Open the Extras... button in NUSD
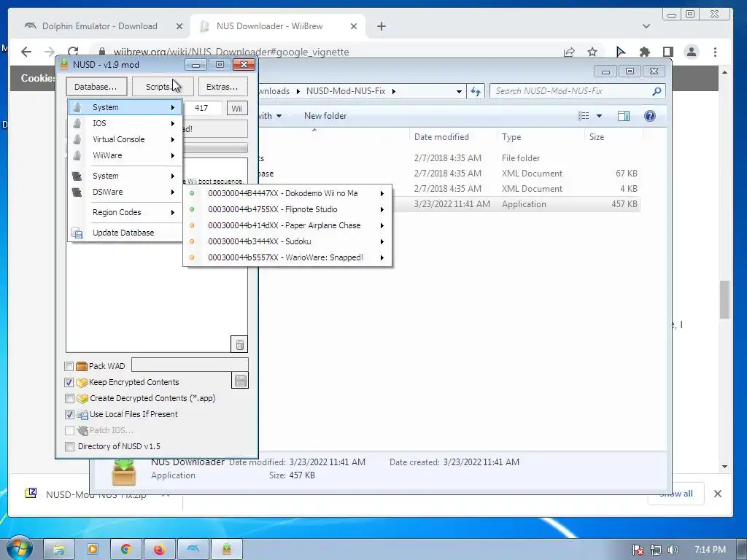The width and height of the screenshot is (747, 560). coord(222,87)
